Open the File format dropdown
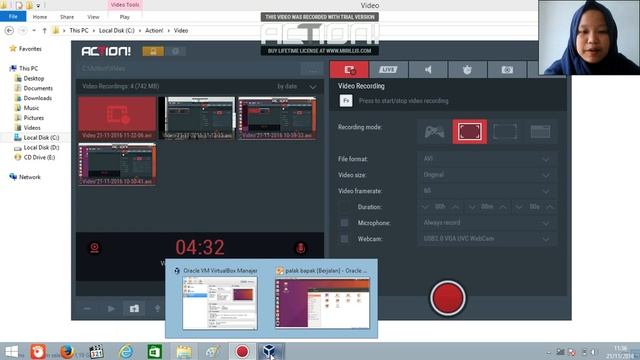 tap(487, 159)
